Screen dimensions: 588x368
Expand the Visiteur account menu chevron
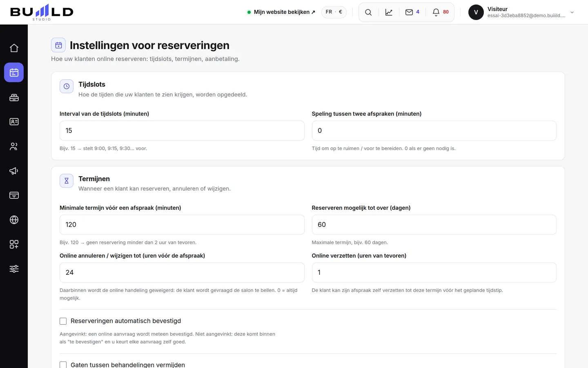pos(572,12)
